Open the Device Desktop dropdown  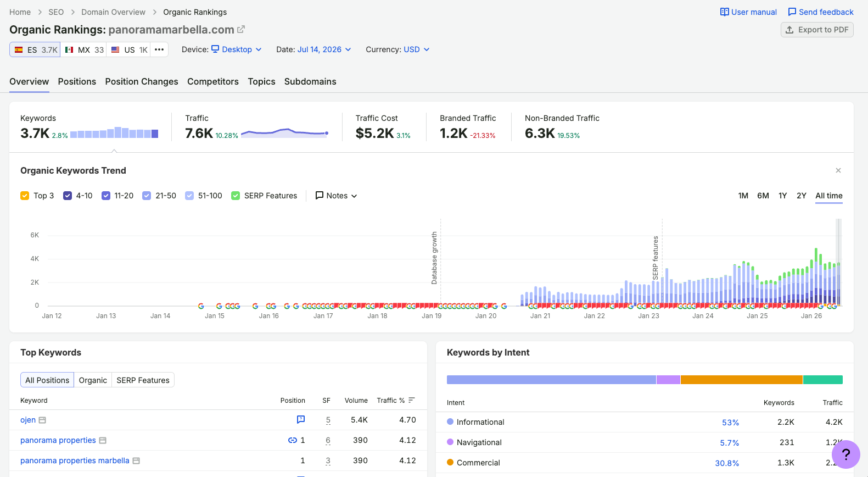tap(237, 49)
